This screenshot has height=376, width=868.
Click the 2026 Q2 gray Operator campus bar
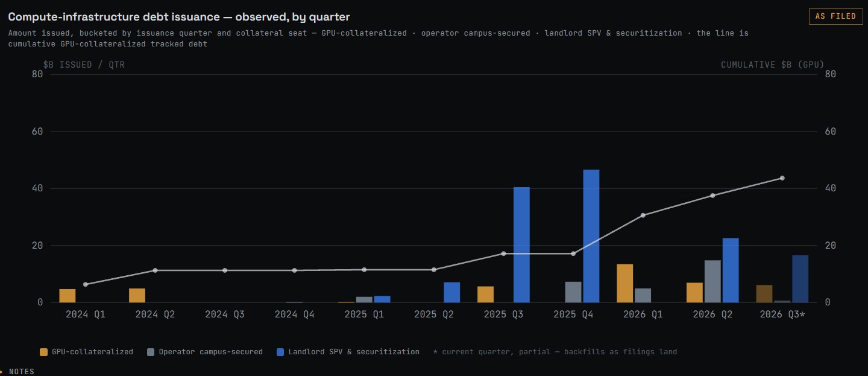click(712, 281)
